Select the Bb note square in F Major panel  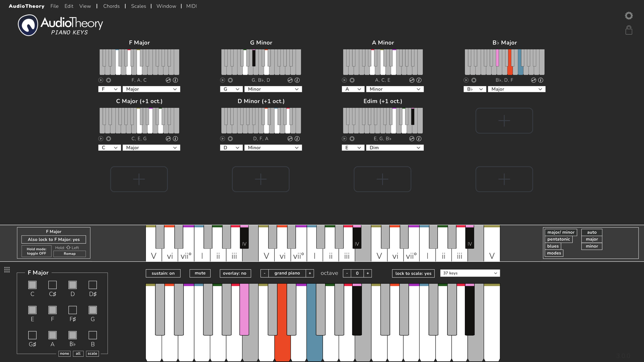[72, 335]
